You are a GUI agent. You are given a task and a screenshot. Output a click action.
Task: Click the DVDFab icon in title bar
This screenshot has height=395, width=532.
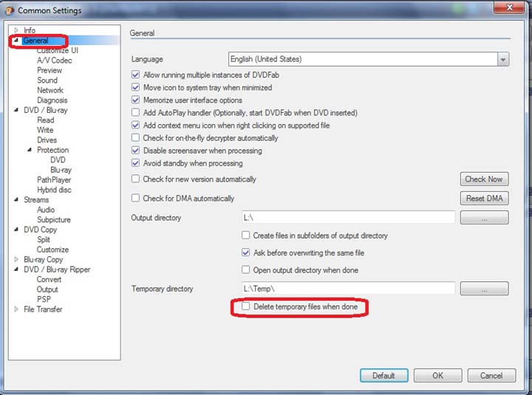9,10
